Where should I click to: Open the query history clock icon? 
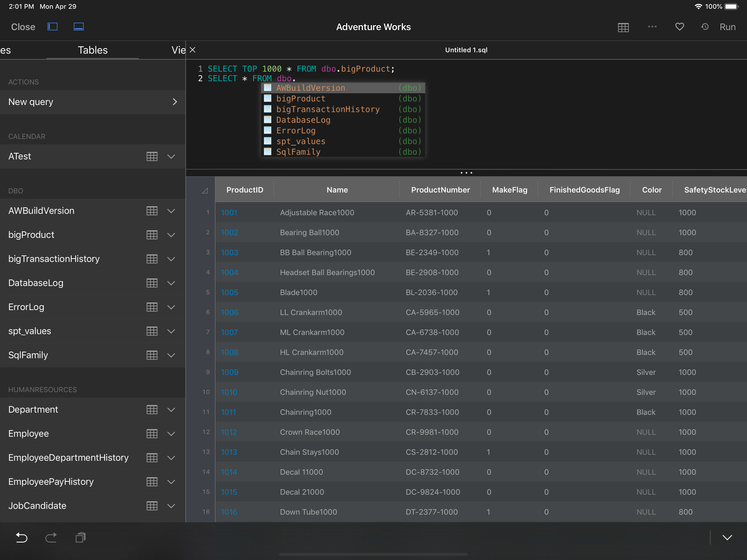(705, 27)
